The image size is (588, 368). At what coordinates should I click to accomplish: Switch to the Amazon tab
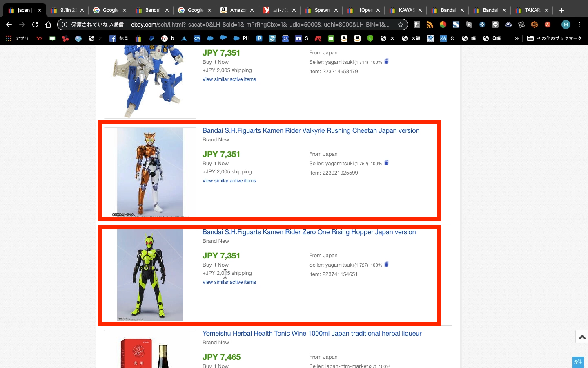point(237,10)
